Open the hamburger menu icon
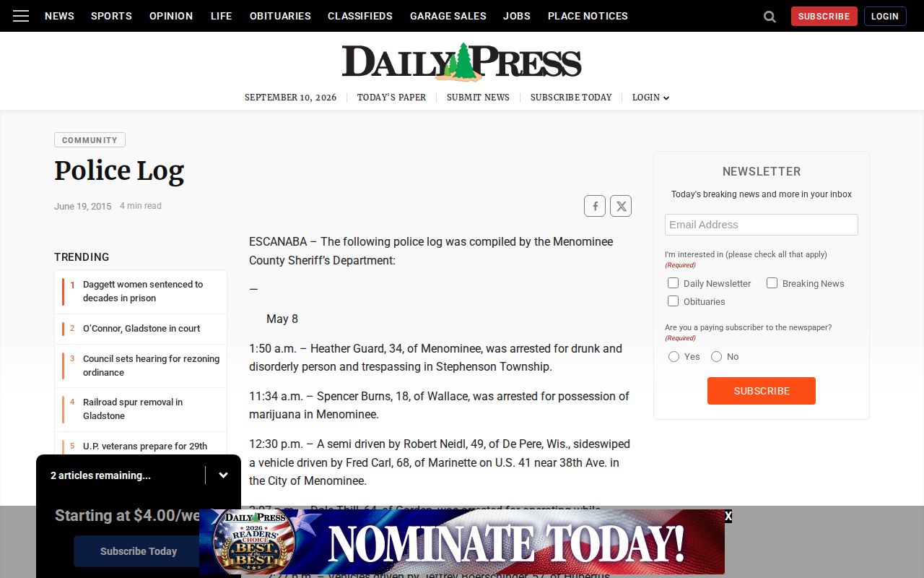Image resolution: width=924 pixels, height=578 pixels. click(x=21, y=16)
